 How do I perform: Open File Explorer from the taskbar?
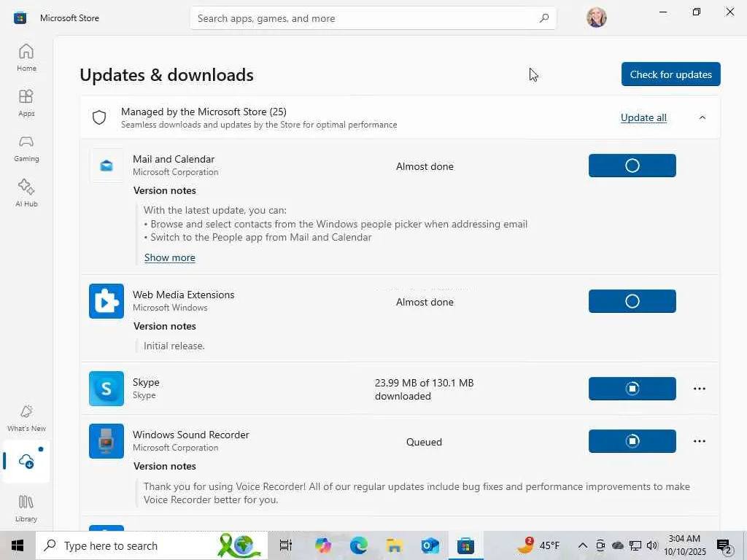click(x=395, y=545)
